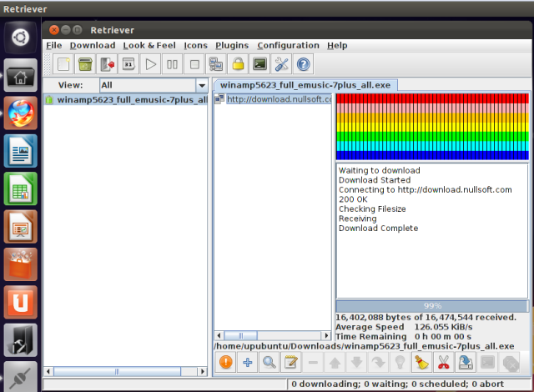Pause downloads with the pause icon
This screenshot has height=392, width=534.
173,64
